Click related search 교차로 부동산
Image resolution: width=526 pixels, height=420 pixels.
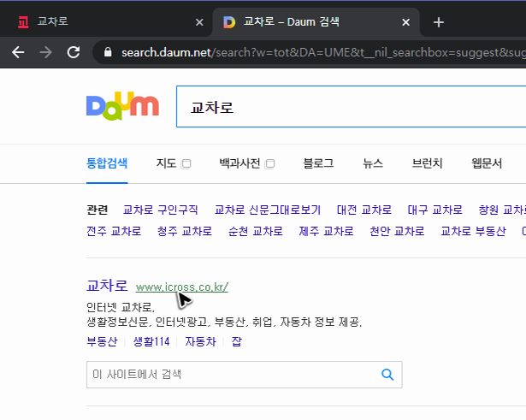click(x=473, y=231)
